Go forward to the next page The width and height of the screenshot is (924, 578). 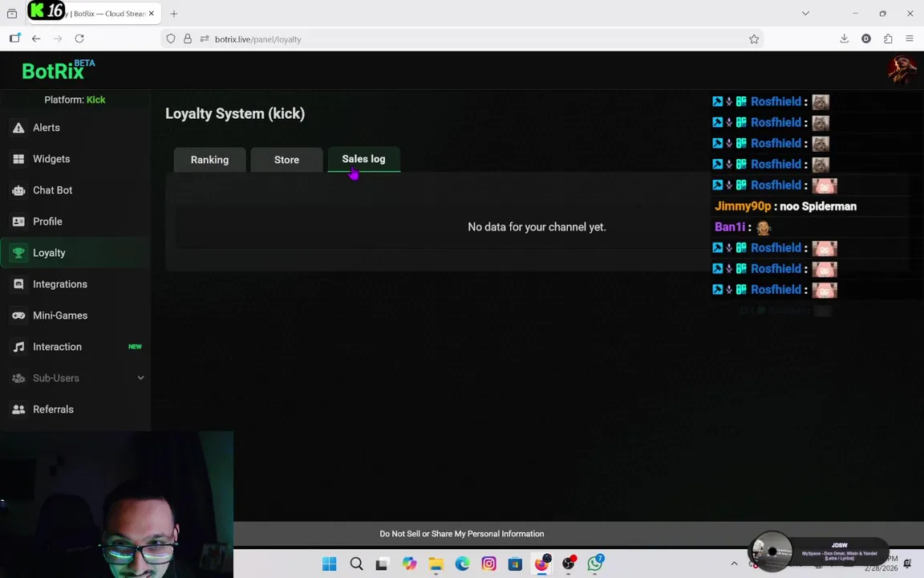pyautogui.click(x=57, y=39)
